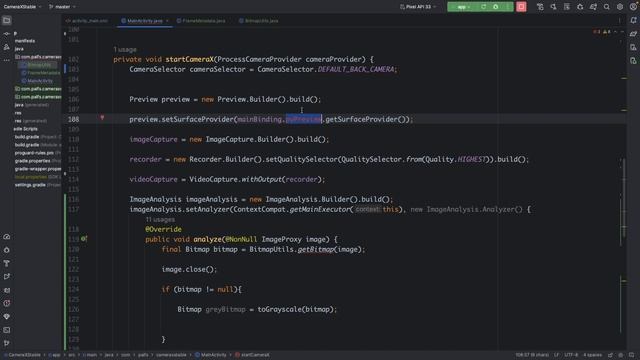Open the Device Manager icon in right sidebar

click(633, 47)
